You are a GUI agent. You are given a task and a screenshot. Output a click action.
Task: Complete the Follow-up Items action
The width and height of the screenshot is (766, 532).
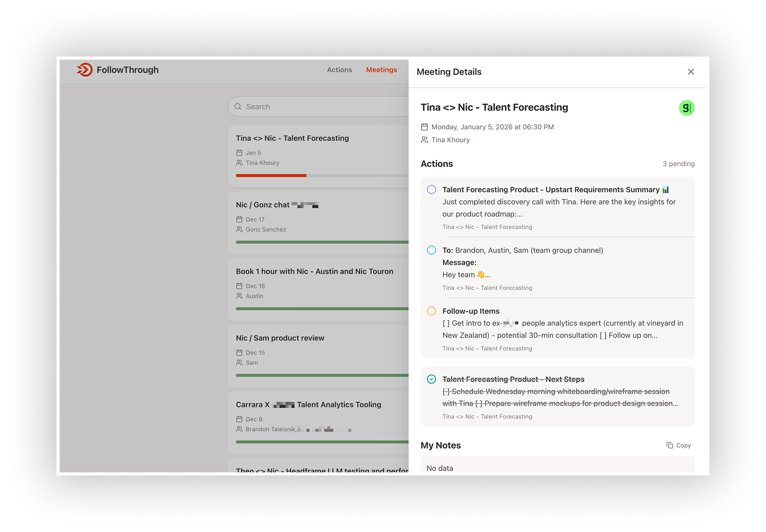431,311
